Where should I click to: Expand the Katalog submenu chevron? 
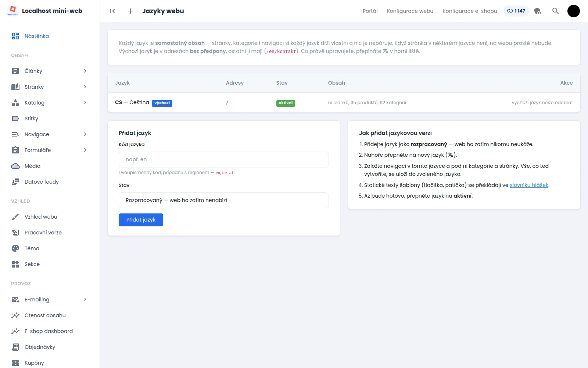tap(85, 103)
